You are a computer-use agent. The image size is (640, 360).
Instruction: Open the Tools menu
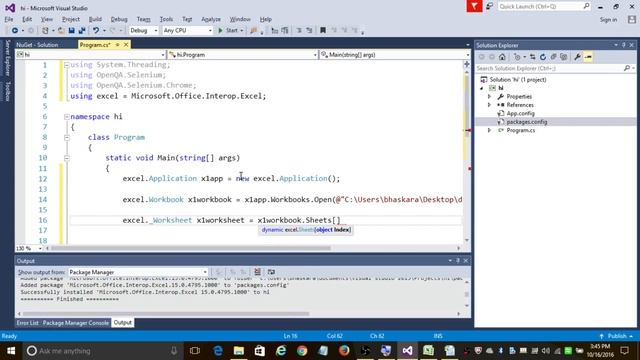[166, 19]
